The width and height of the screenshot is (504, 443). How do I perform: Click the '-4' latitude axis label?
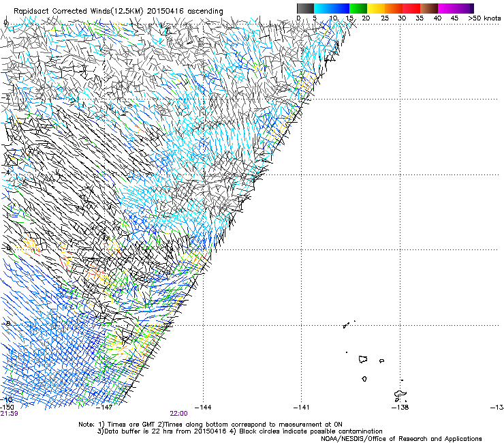[x=6, y=172]
